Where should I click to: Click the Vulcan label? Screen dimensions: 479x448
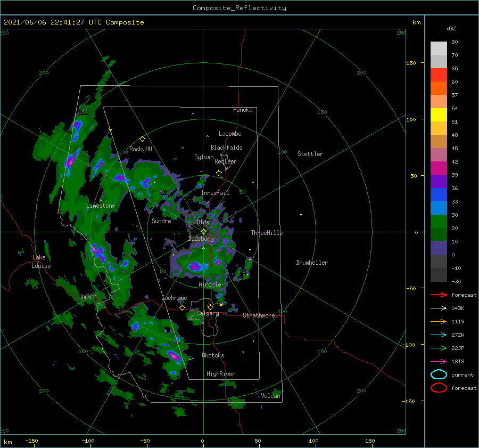(271, 396)
